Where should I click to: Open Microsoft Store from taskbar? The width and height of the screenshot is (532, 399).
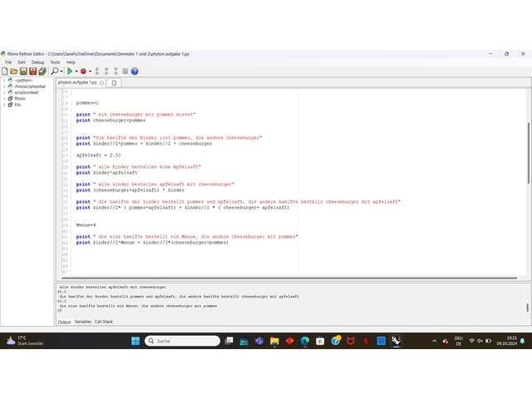pyautogui.click(x=320, y=341)
